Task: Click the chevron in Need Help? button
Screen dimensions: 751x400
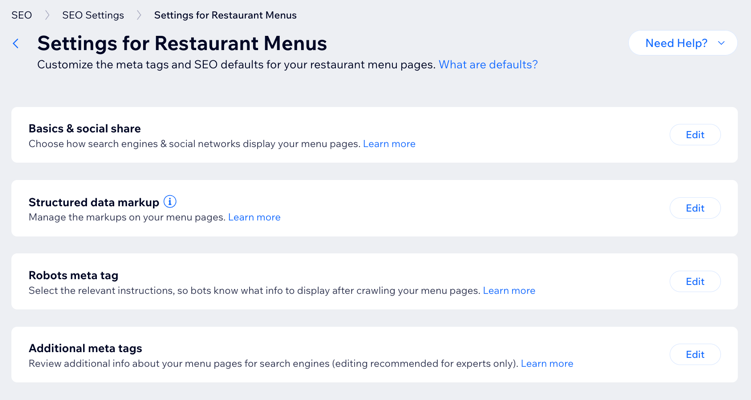Action: click(721, 43)
